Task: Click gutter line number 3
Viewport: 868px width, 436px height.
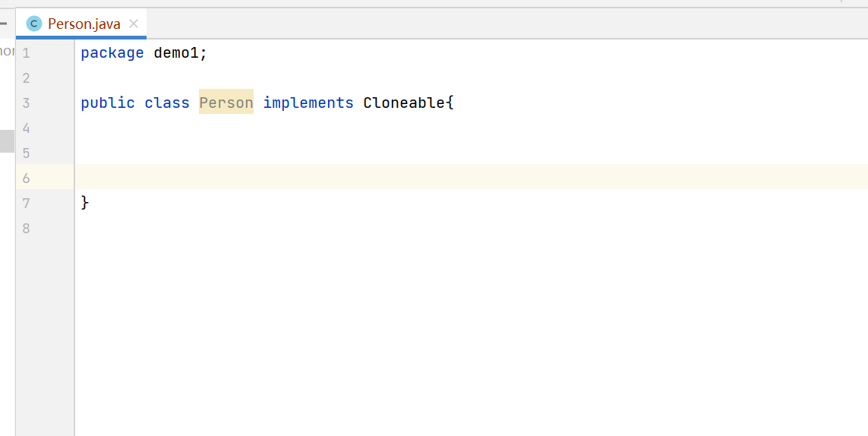Action: 26,103
